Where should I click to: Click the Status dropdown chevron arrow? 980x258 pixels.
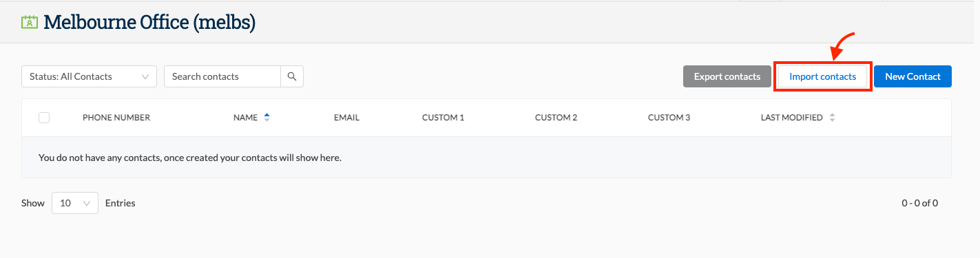[145, 77]
